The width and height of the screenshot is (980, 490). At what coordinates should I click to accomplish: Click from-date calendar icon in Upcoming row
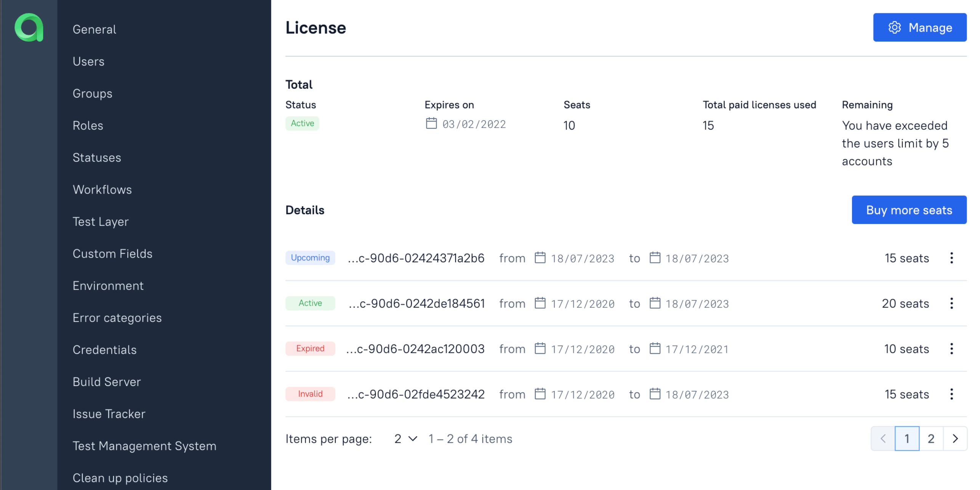pyautogui.click(x=540, y=258)
